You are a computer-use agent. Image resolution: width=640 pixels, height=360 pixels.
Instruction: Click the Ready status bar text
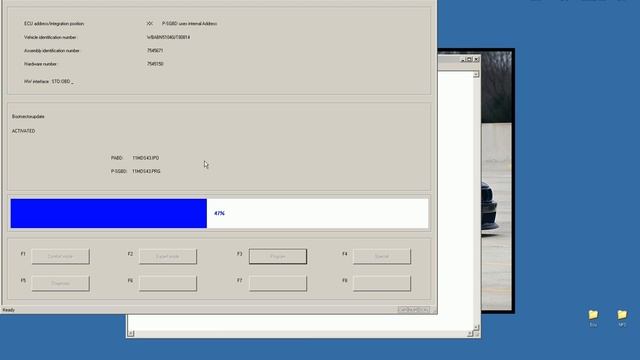coord(9,310)
